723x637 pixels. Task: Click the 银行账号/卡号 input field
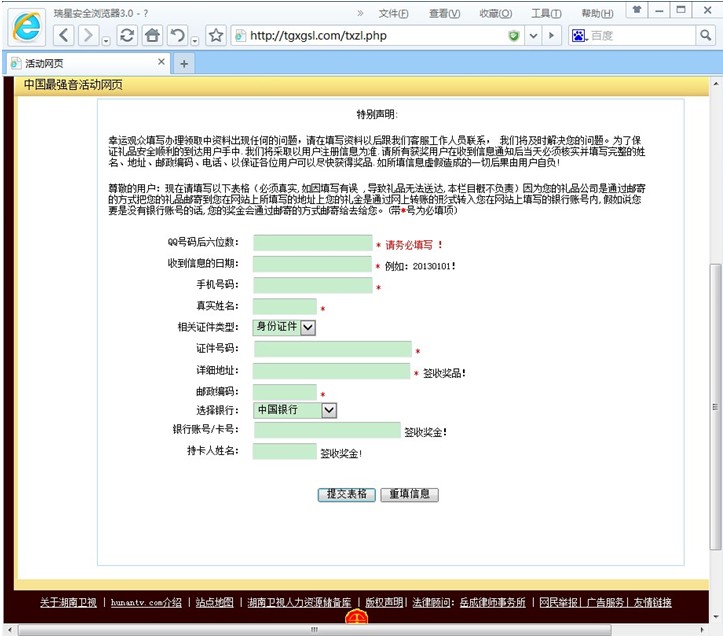pyautogui.click(x=327, y=430)
